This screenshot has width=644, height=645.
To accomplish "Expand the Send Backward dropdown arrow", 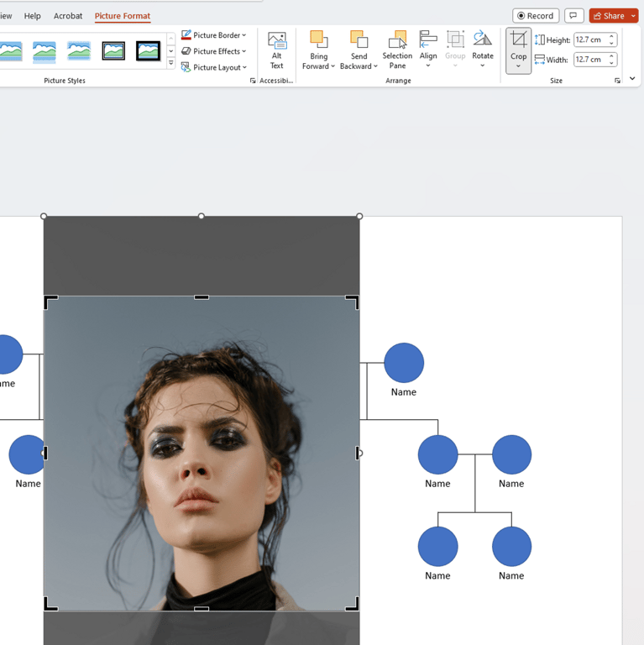I will (375, 66).
